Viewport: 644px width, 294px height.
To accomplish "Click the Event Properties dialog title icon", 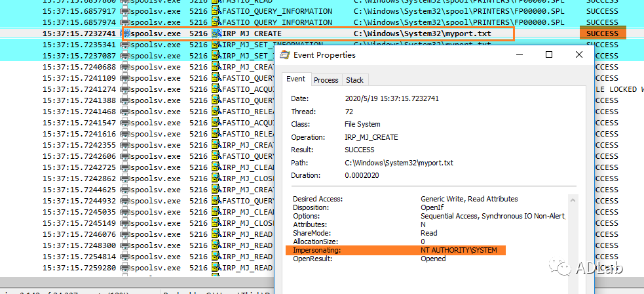I will (284, 55).
